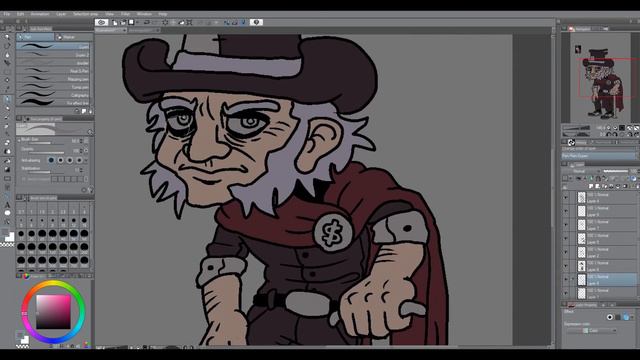This screenshot has height=360, width=640.
Task: Select the Fill bucket tool
Action: [7, 160]
